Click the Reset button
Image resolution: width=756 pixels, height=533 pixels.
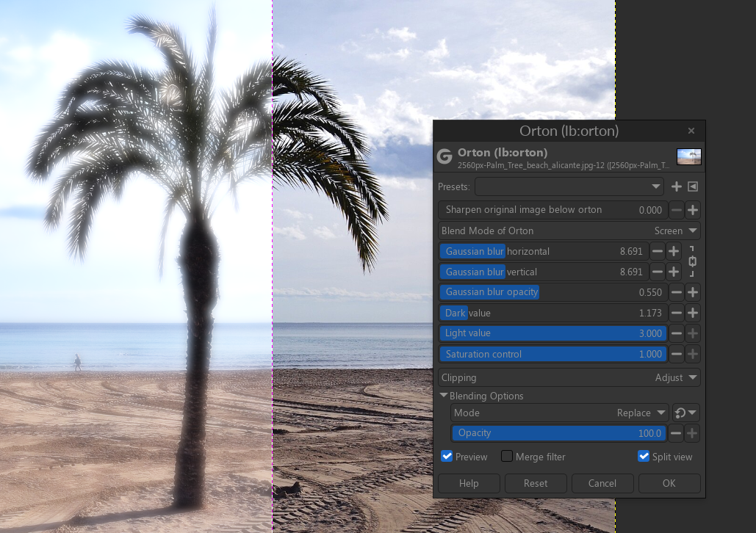tap(535, 483)
